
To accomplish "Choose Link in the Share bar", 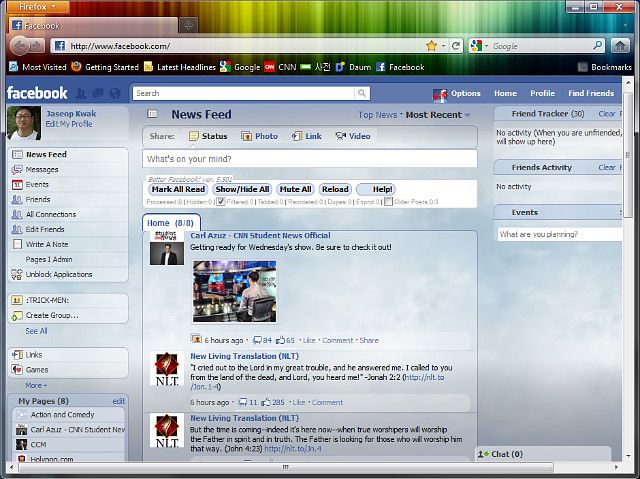I will pyautogui.click(x=307, y=136).
